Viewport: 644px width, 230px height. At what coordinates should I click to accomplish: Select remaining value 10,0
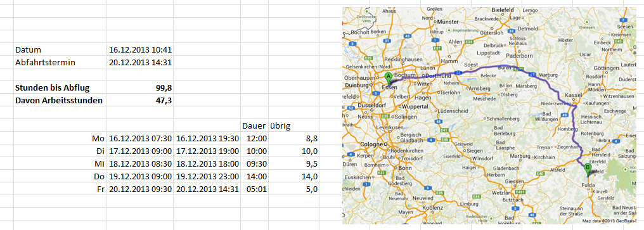294,151
